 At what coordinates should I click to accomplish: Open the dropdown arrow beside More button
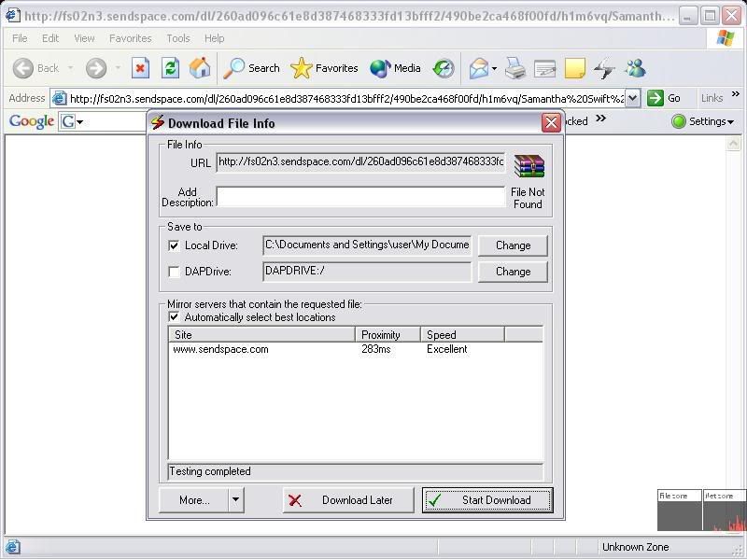(x=235, y=500)
